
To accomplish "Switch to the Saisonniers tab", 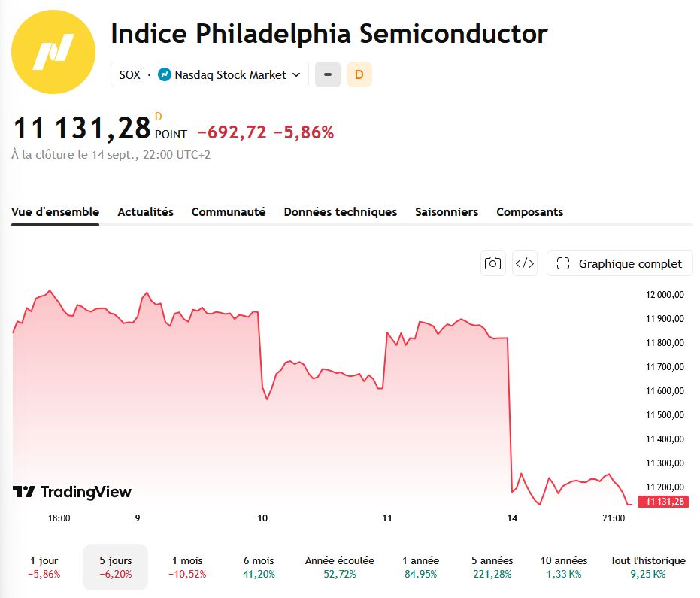I will tap(447, 211).
